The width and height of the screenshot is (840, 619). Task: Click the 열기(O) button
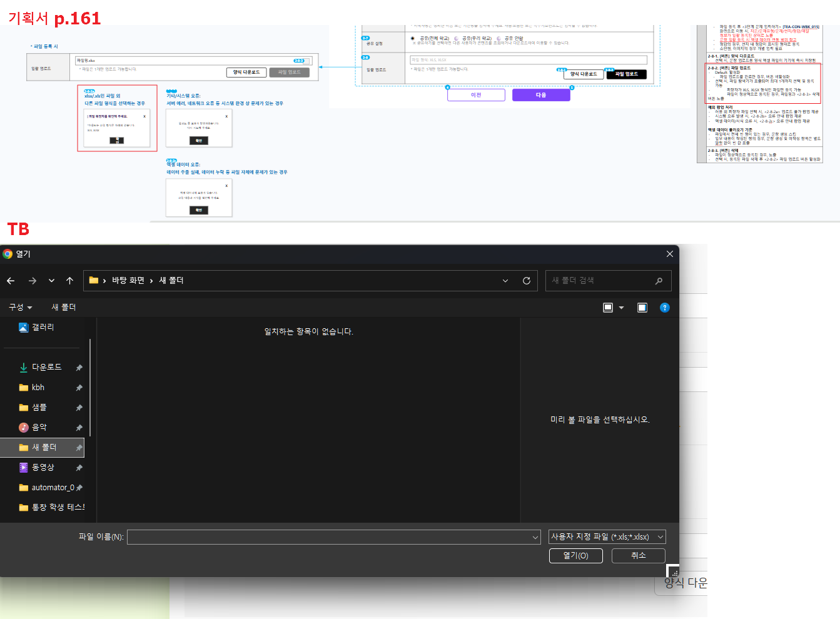click(576, 555)
